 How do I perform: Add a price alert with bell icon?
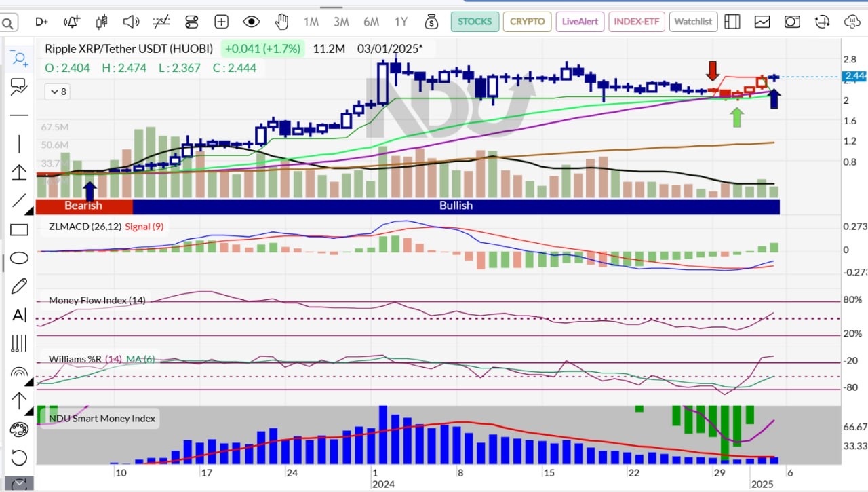click(72, 22)
